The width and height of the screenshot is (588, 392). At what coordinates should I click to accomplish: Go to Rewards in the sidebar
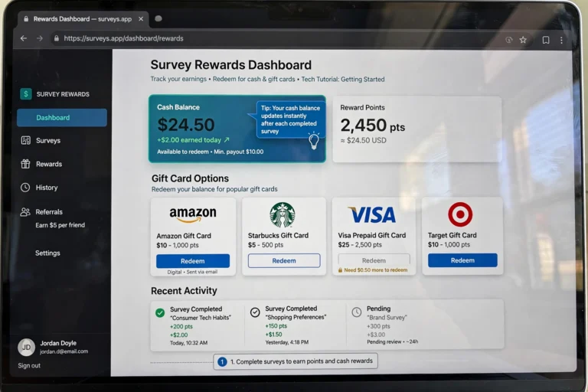pos(49,164)
